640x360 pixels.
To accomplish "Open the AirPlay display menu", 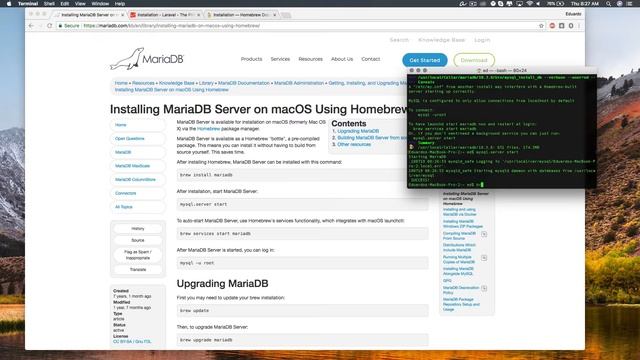I will (x=519, y=4).
